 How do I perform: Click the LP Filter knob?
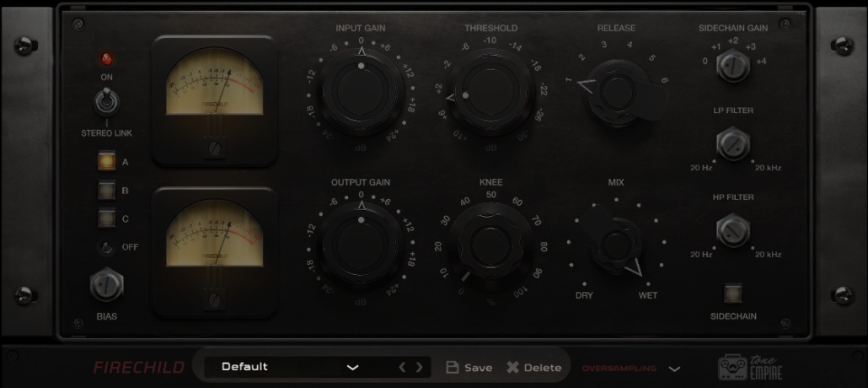732,144
